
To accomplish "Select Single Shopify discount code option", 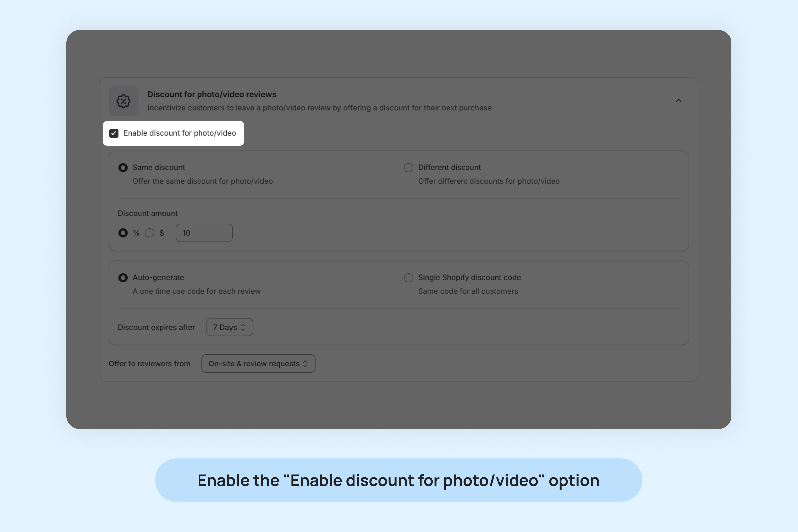I will point(409,278).
